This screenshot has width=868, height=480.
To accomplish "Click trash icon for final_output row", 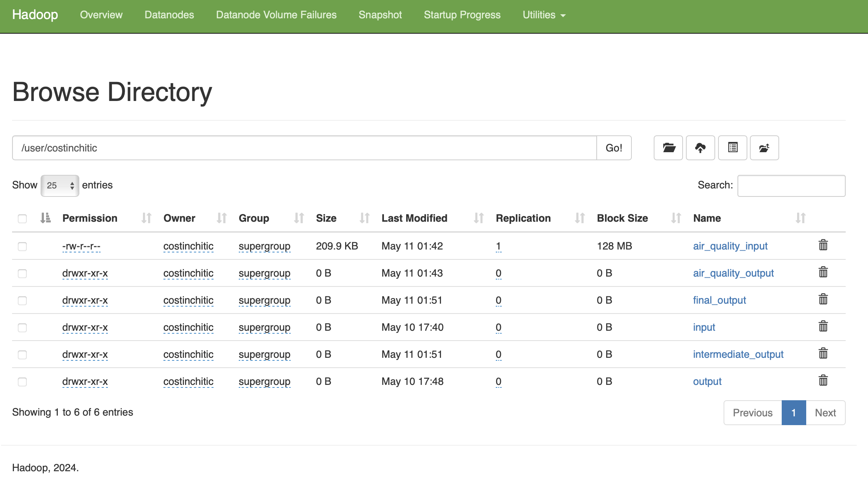I will click(x=823, y=299).
